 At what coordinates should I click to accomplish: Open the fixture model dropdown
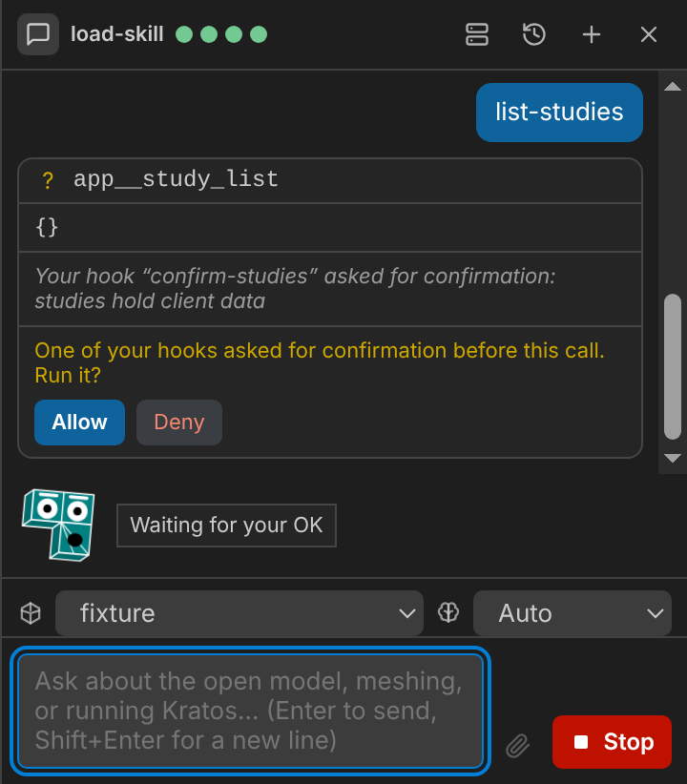239,613
